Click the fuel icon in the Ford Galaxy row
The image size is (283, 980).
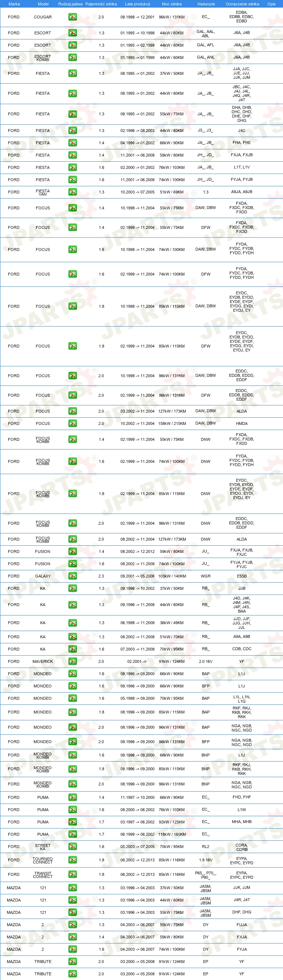[72, 576]
